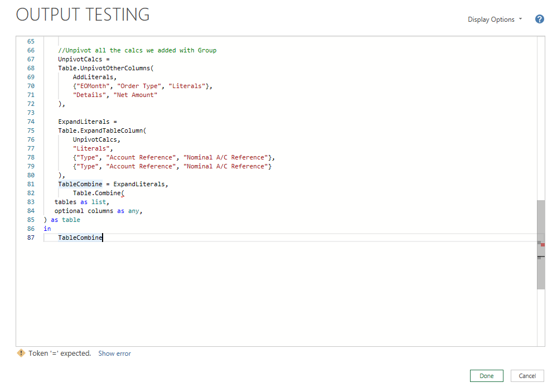The width and height of the screenshot is (557, 392).
Task: Click AddLiterals on line 69
Action: [93, 77]
